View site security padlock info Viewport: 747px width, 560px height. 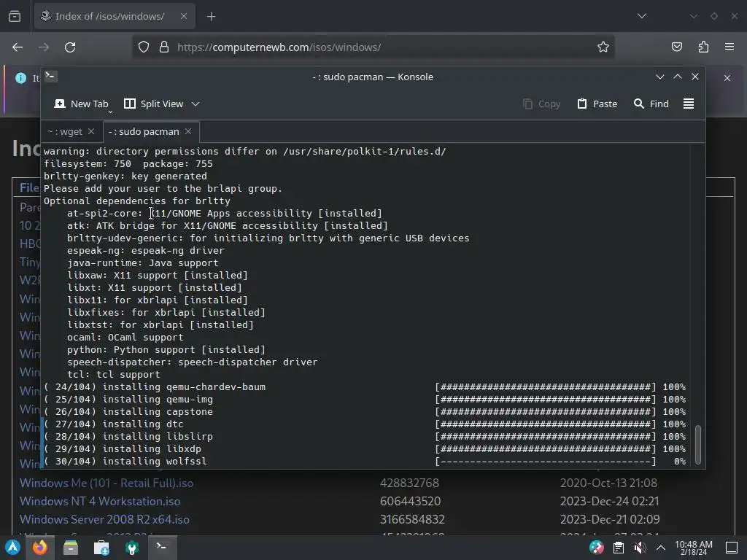(164, 47)
